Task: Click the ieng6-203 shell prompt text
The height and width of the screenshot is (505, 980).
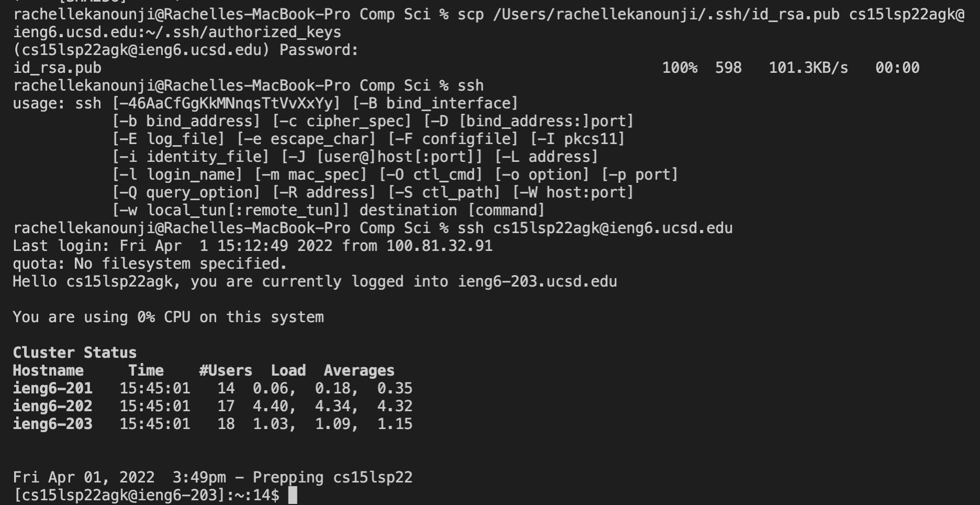Action: pos(146,495)
